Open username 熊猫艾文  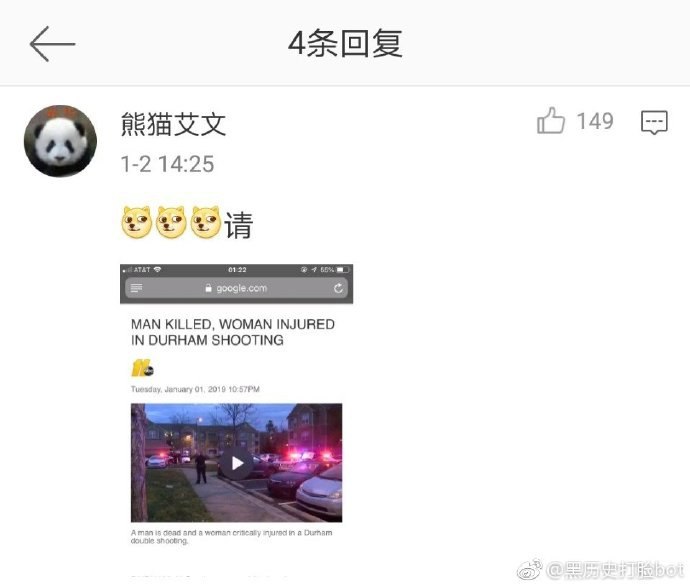click(173, 124)
